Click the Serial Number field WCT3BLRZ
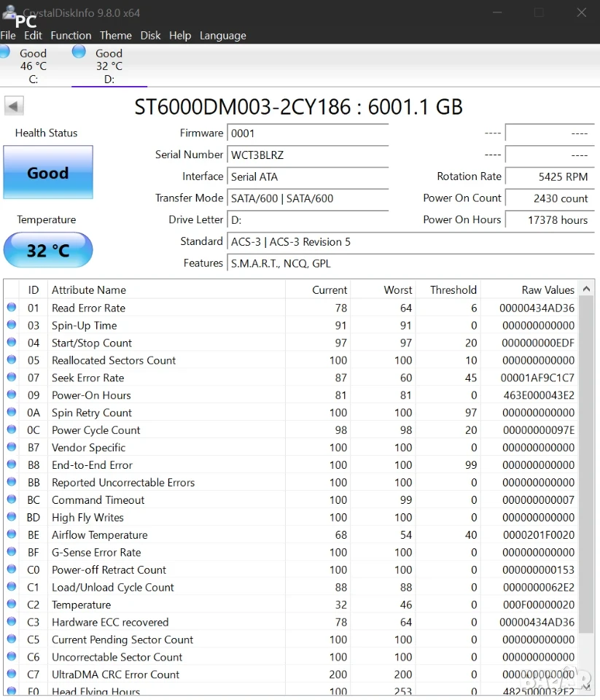This screenshot has width=600, height=700. (x=308, y=155)
